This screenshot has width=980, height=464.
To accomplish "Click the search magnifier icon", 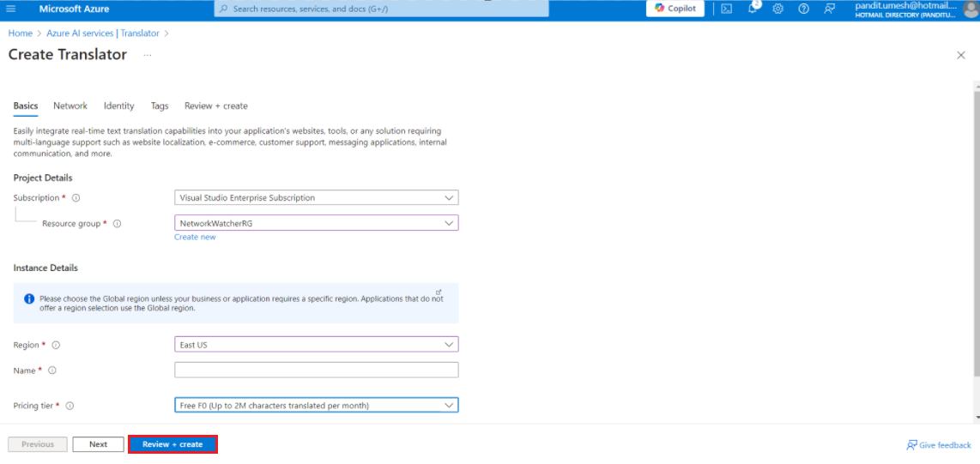I will pyautogui.click(x=223, y=9).
